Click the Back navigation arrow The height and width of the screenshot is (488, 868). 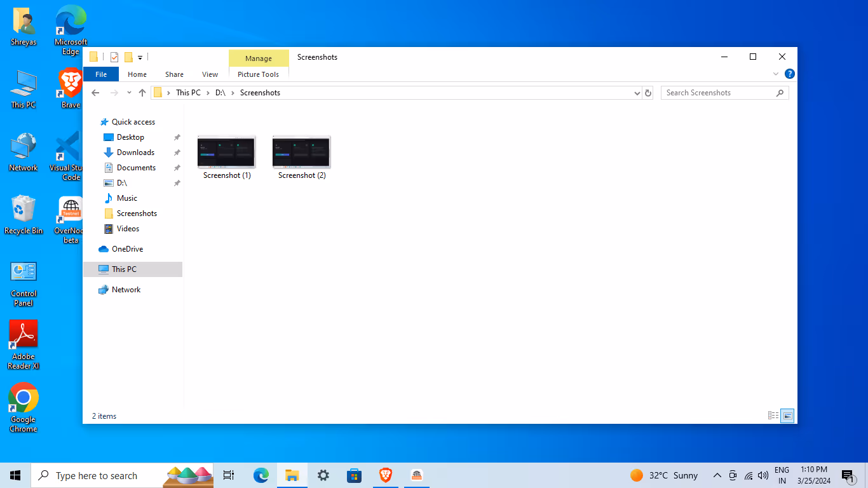95,93
